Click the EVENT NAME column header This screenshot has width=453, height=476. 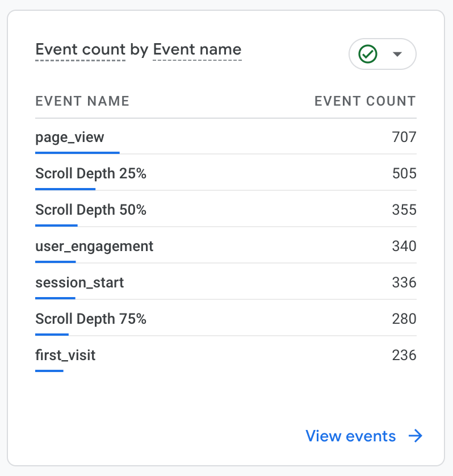coord(82,101)
